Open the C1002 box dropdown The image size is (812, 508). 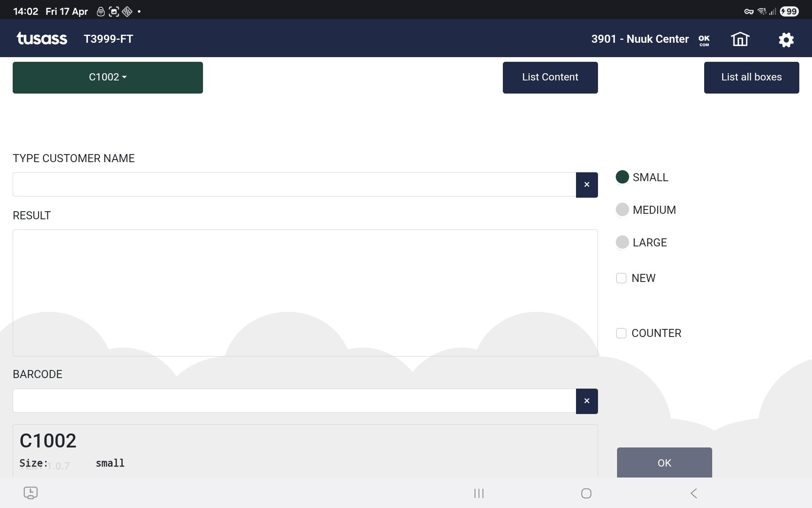tap(107, 77)
